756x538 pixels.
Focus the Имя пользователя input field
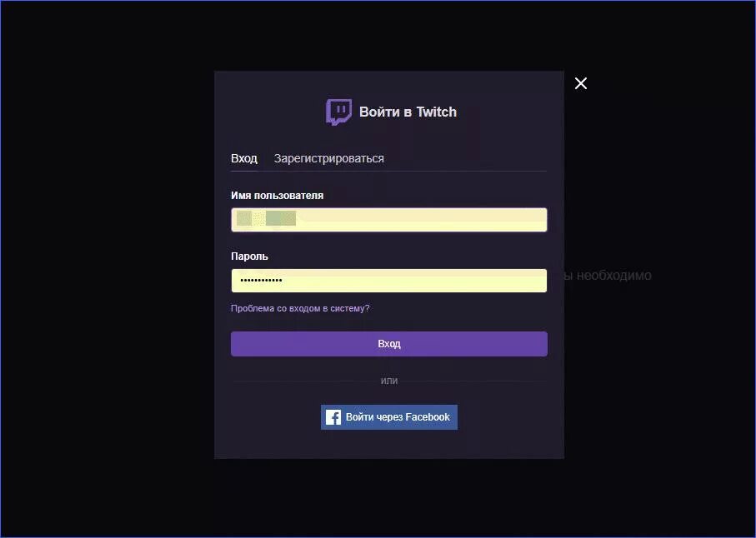click(389, 220)
